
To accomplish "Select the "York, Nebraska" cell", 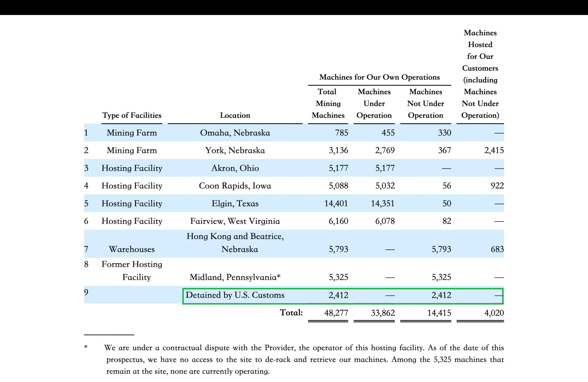I will pos(235,150).
